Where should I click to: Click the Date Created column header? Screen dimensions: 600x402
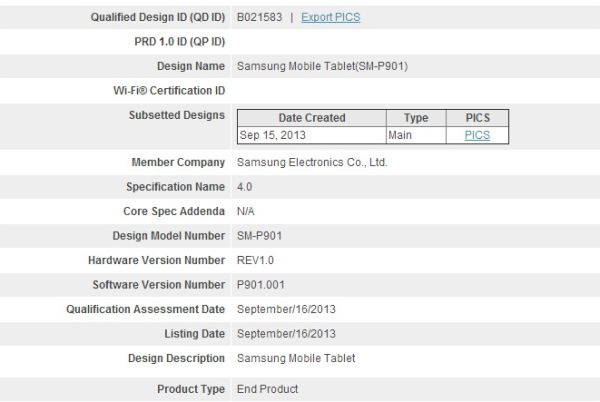[x=311, y=117]
